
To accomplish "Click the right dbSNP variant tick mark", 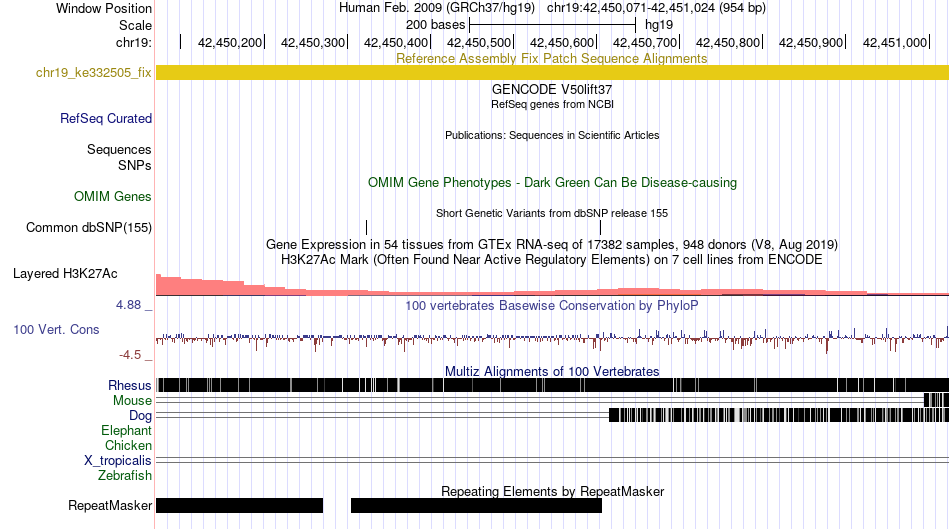I will tap(600, 227).
